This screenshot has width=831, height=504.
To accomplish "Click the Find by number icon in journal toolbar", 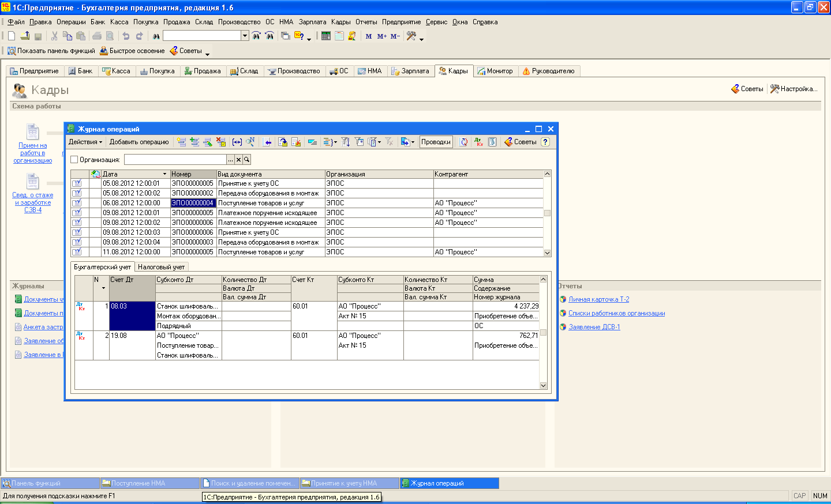I will pos(250,142).
